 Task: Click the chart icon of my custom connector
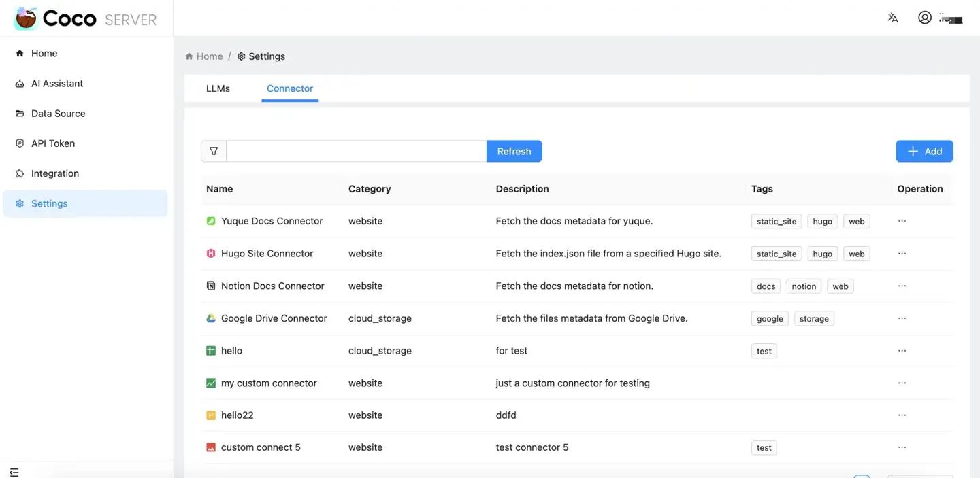click(x=211, y=383)
